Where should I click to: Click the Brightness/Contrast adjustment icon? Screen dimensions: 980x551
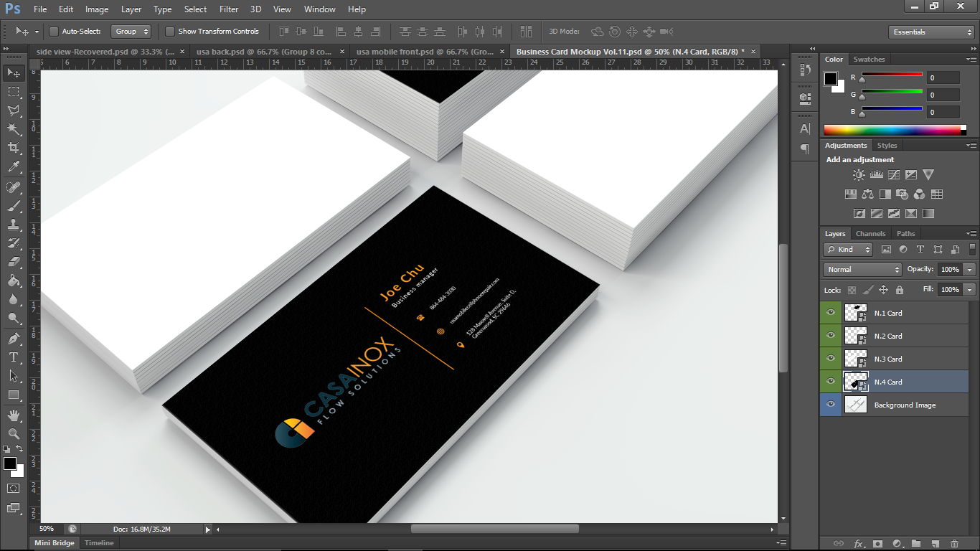[859, 175]
